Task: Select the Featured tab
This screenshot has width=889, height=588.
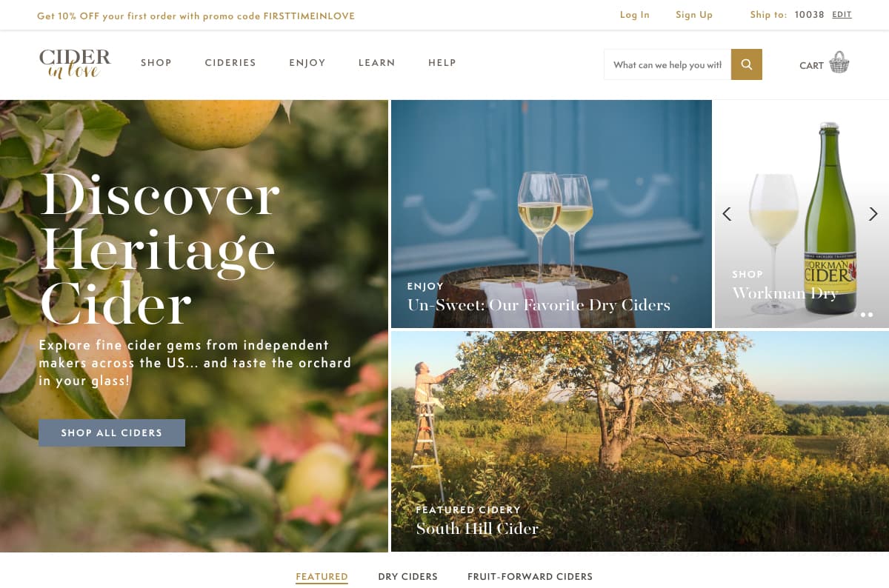Action: pyautogui.click(x=322, y=576)
